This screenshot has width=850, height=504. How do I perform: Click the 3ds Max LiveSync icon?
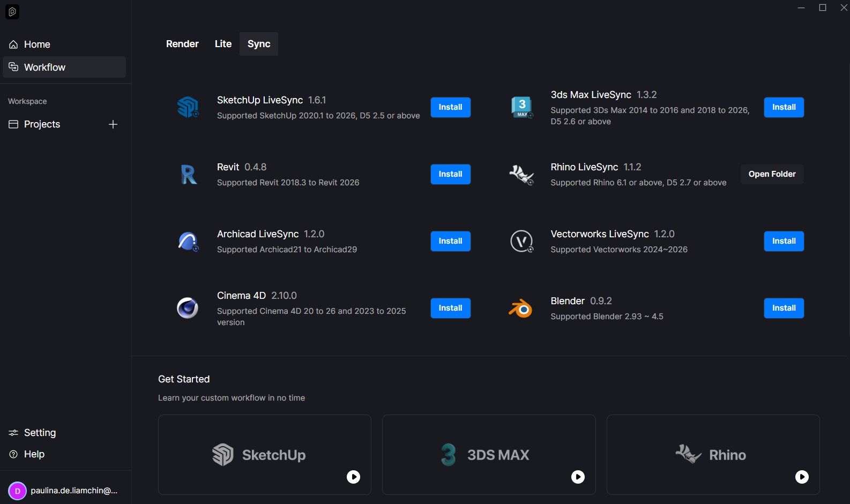[521, 107]
